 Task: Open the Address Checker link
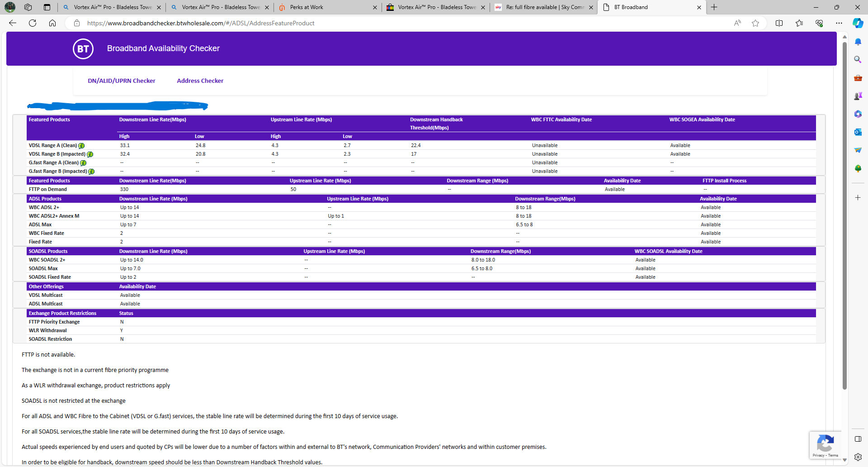tap(200, 81)
